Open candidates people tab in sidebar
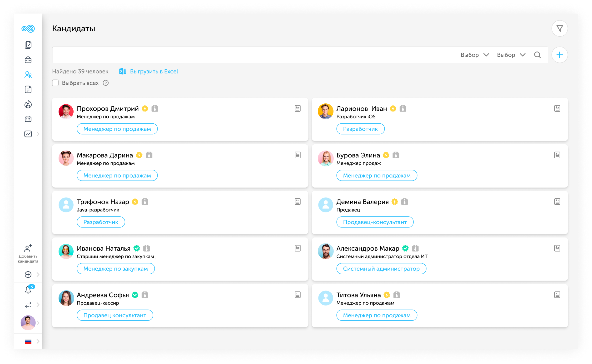592x364 pixels. [x=28, y=75]
